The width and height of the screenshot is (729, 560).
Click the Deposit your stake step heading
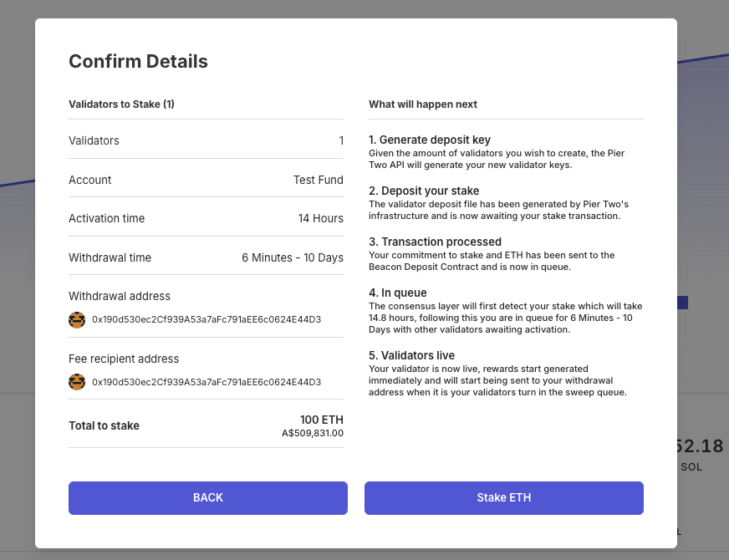click(x=424, y=191)
